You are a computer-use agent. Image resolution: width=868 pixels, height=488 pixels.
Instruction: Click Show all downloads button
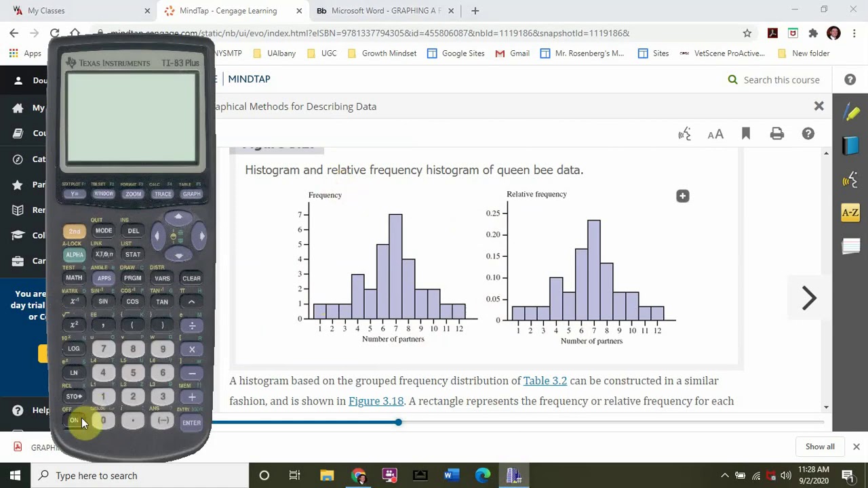click(820, 447)
